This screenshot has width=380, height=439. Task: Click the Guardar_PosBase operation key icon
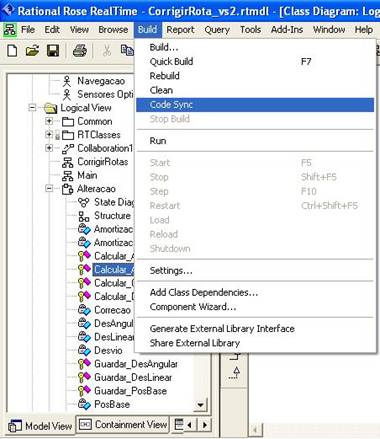tap(84, 391)
